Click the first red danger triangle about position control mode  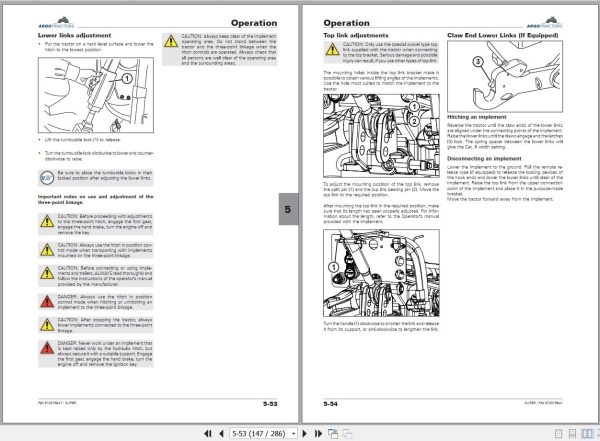(x=47, y=301)
